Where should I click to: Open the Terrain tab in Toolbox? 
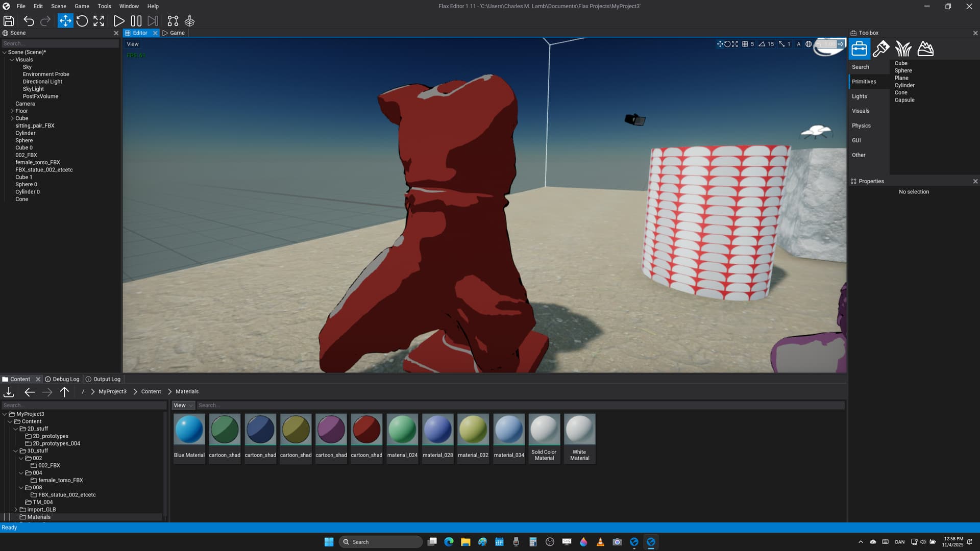click(x=925, y=49)
